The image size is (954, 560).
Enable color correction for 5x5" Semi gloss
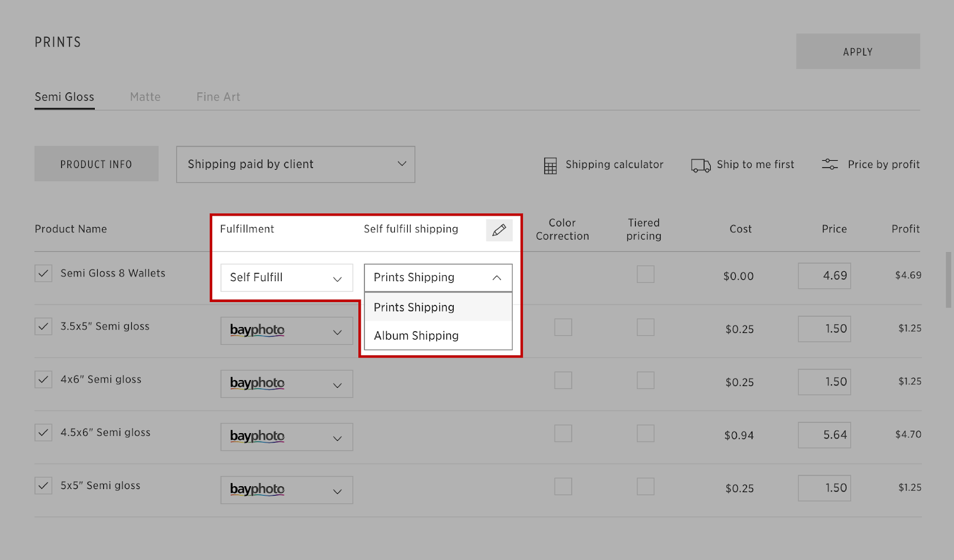tap(563, 486)
